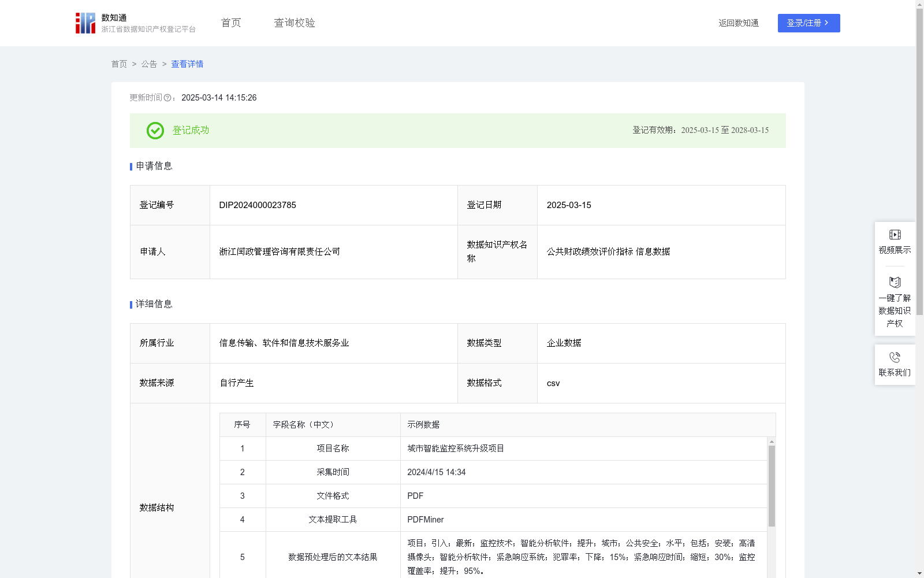
Task: Click the PDFMiner sample value
Action: coord(426,520)
